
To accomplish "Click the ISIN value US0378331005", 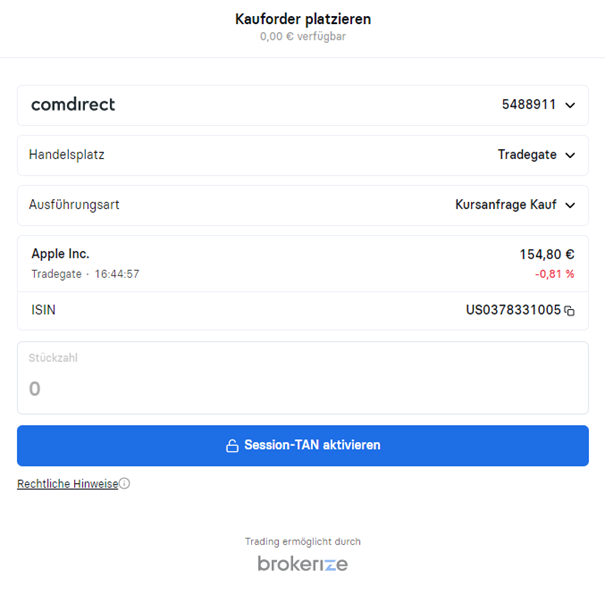I will coord(513,310).
